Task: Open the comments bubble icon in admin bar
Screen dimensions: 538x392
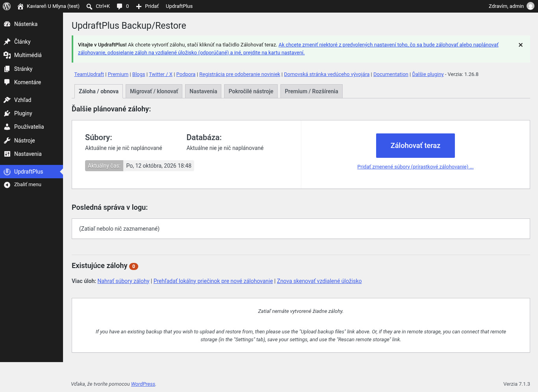Action: [x=120, y=6]
